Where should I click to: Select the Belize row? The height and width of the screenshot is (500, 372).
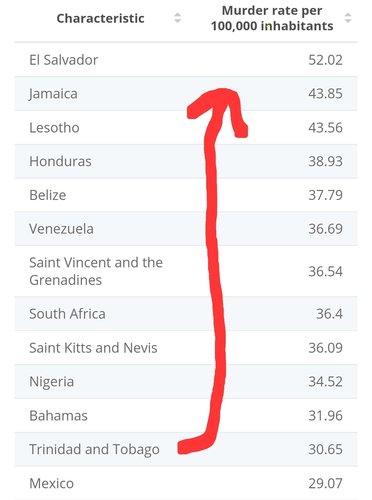click(186, 195)
